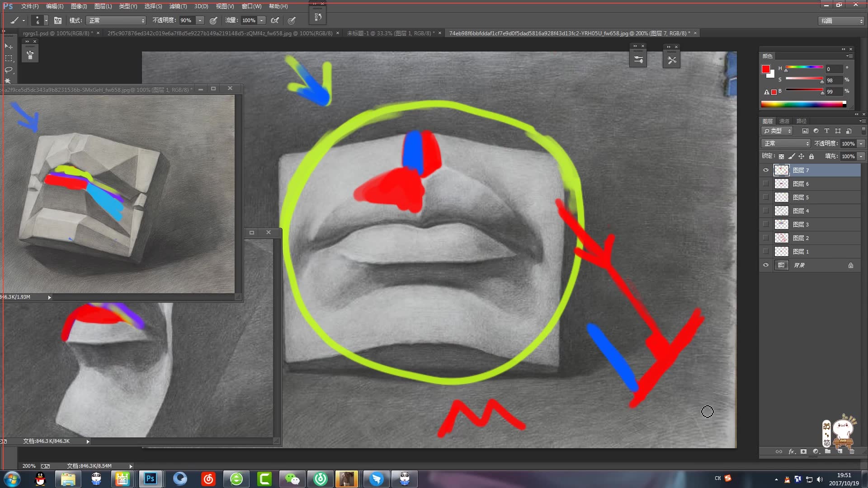This screenshot has width=868, height=488.
Task: Toggle lock transparent pixels
Action: [x=781, y=156]
